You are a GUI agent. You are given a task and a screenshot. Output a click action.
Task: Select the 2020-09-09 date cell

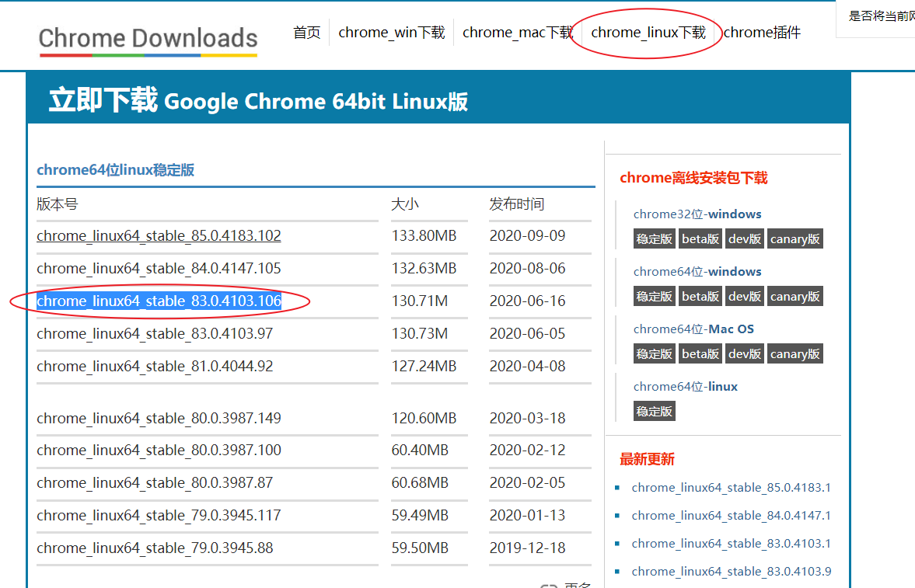pyautogui.click(x=528, y=235)
